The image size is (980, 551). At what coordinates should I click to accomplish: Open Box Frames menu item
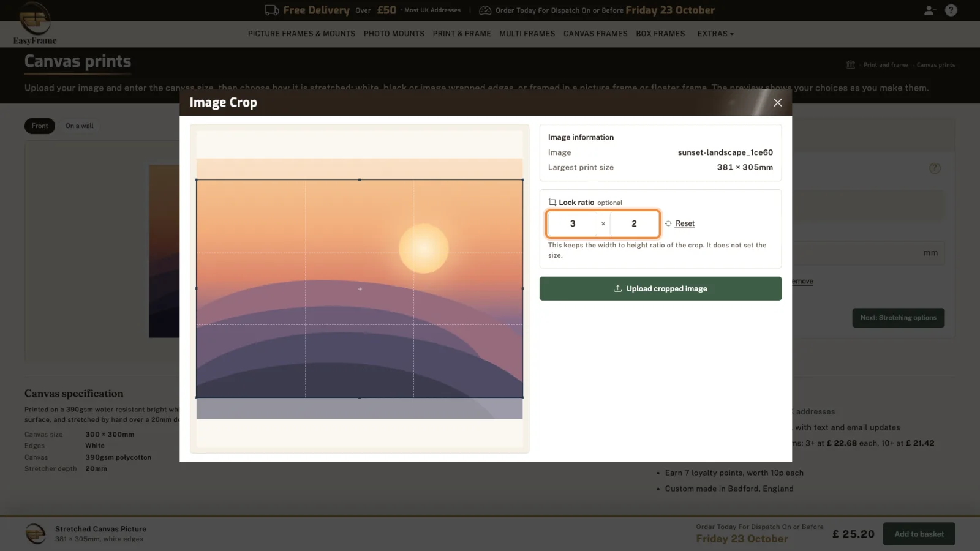[x=660, y=34]
